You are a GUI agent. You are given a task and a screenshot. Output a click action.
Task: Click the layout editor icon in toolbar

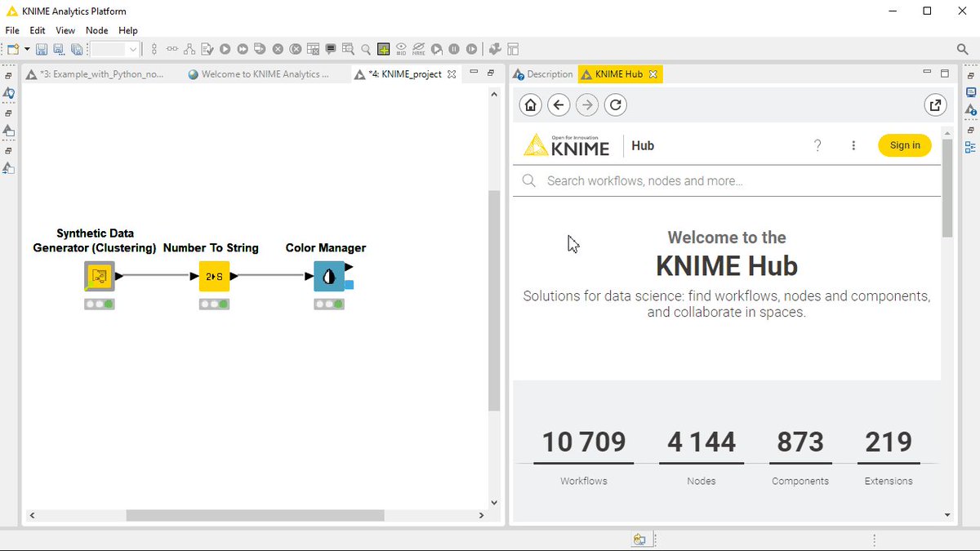(513, 49)
